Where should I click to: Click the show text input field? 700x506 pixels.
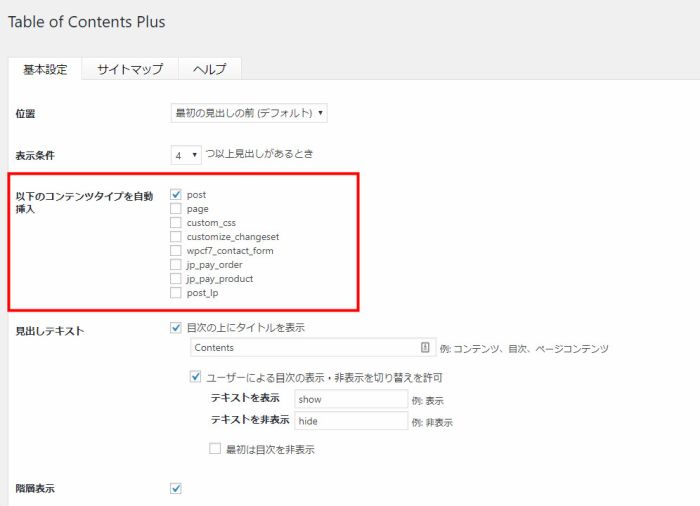coord(351,399)
